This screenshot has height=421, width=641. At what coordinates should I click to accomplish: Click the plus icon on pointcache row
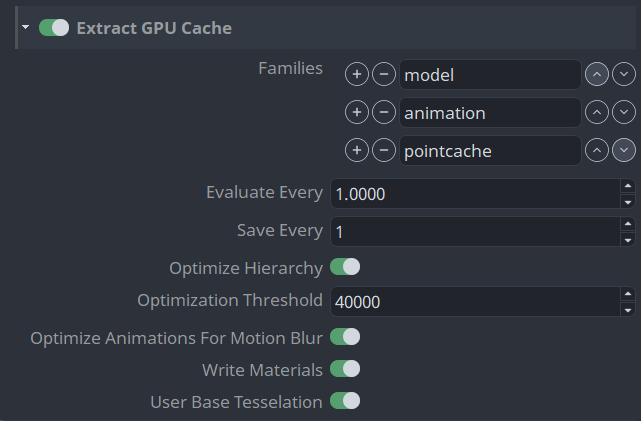[x=357, y=151]
